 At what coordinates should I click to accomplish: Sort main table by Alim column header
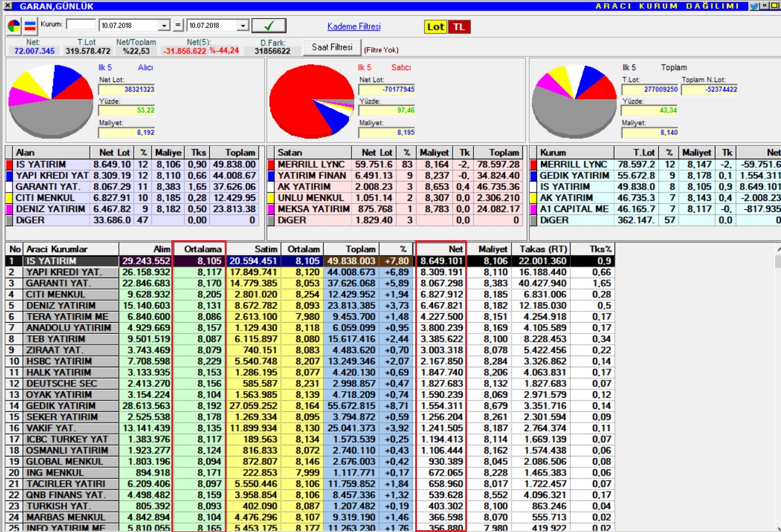pyautogui.click(x=146, y=249)
